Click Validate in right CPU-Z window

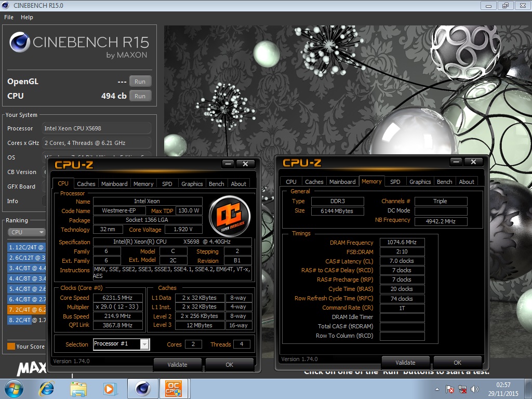[405, 363]
